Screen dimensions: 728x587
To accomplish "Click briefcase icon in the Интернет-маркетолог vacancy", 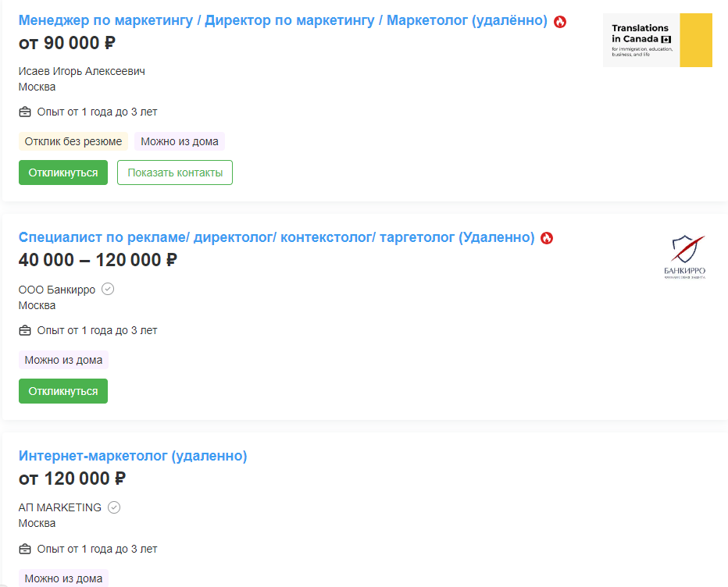I will (25, 550).
